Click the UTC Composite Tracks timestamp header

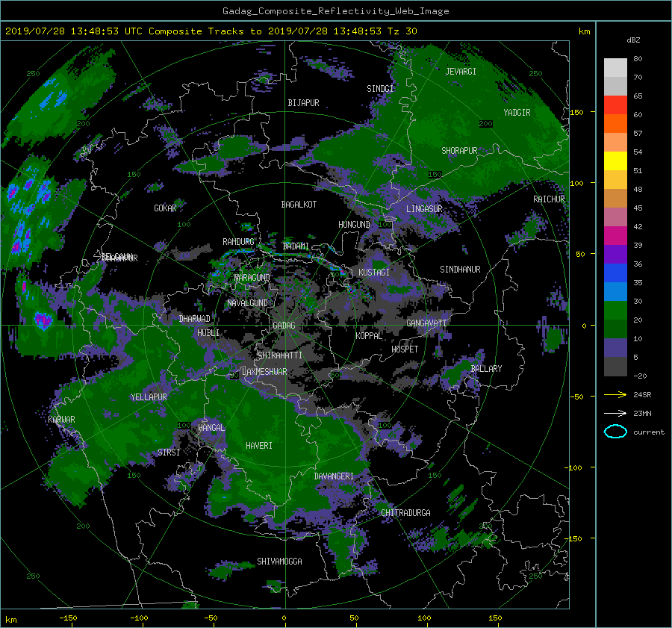[211, 31]
